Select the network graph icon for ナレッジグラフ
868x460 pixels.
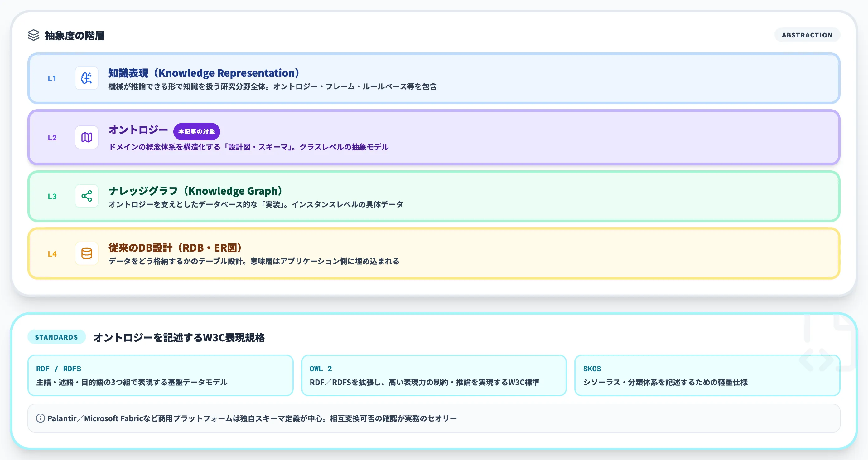point(86,196)
